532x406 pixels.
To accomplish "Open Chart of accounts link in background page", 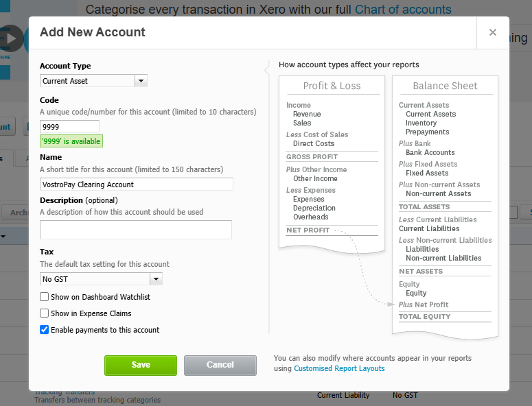I will 403,10.
